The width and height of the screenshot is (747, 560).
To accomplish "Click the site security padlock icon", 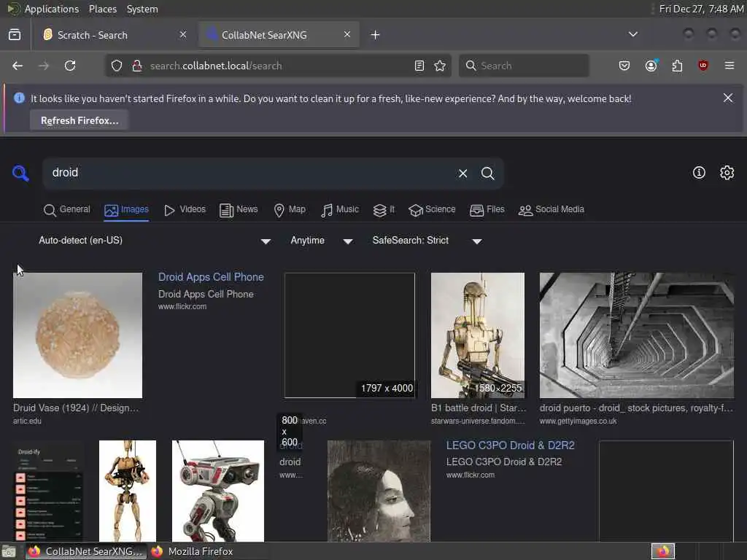I will pyautogui.click(x=137, y=66).
